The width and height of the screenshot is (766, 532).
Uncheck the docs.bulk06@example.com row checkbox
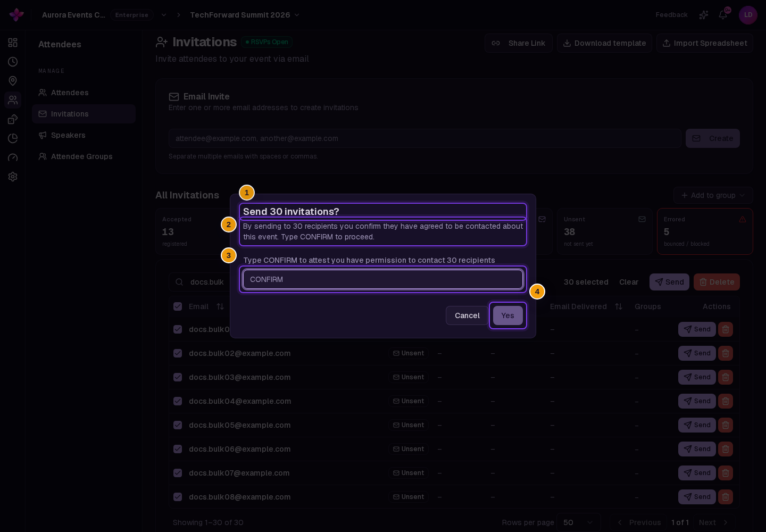point(178,449)
